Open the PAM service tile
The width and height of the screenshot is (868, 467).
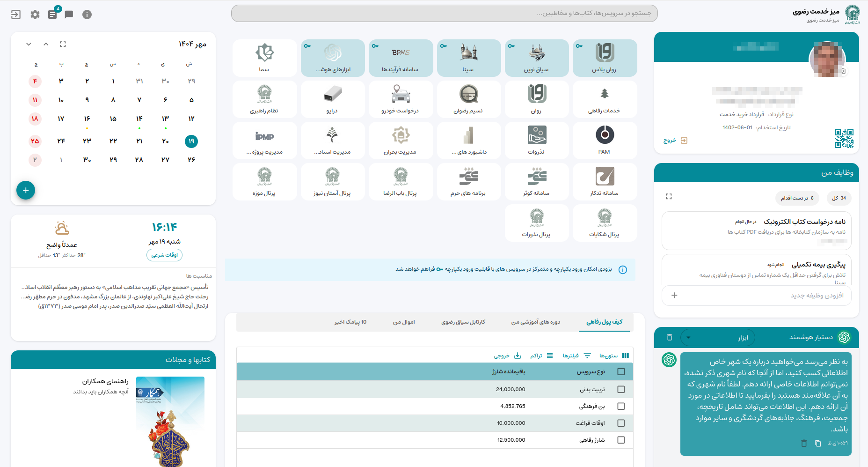pos(605,140)
